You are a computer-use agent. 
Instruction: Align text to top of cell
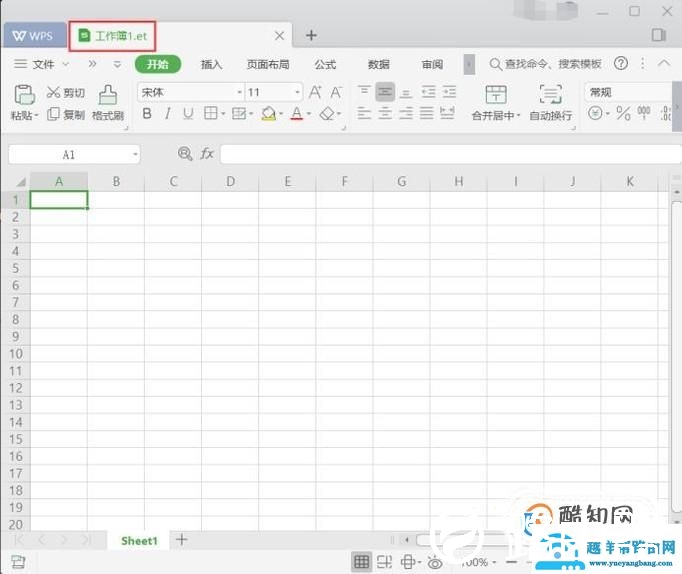pos(364,92)
